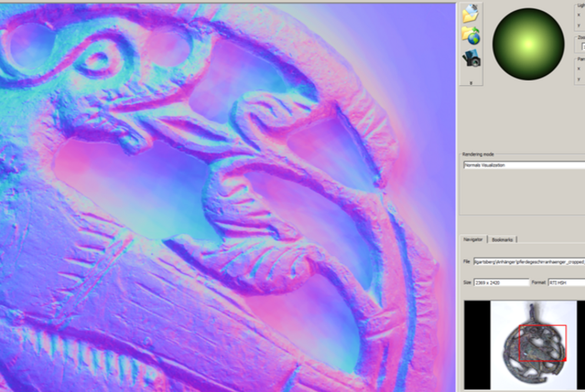Switch to the Bookmarks tab

pos(502,240)
